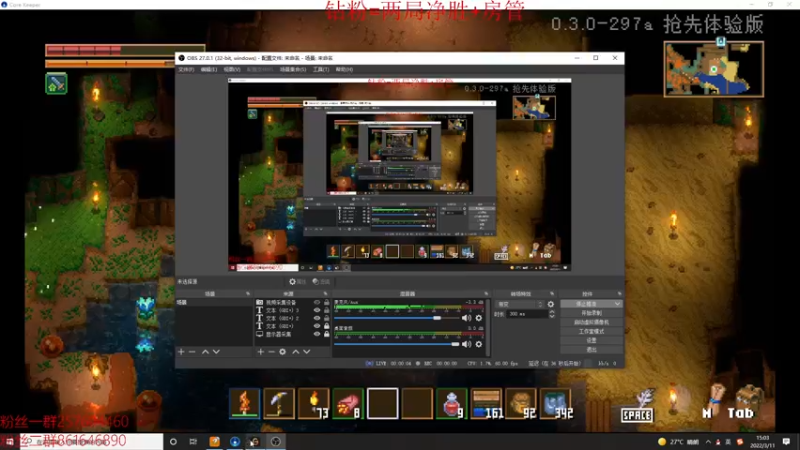Open the 工具(T) menu in OBS
The height and width of the screenshot is (450, 800).
pyautogui.click(x=321, y=69)
